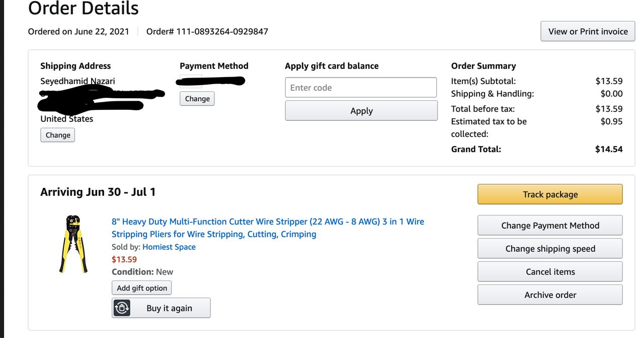The width and height of the screenshot is (644, 338).
Task: Click Cancel items button
Action: (x=550, y=272)
